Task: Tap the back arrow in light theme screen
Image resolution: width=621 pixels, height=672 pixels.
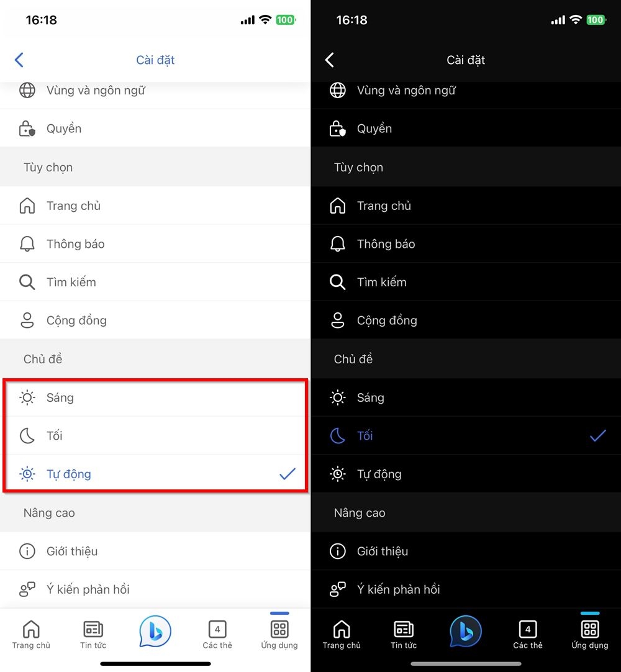Action: click(19, 60)
